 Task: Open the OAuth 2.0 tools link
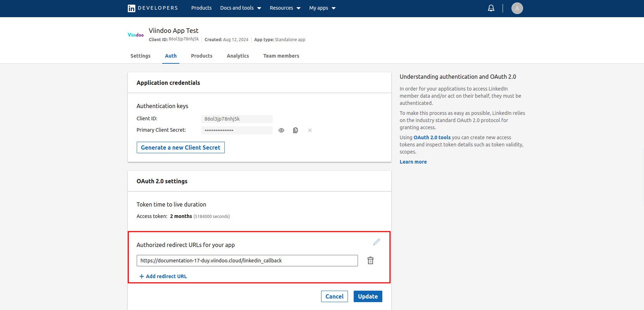click(432, 137)
